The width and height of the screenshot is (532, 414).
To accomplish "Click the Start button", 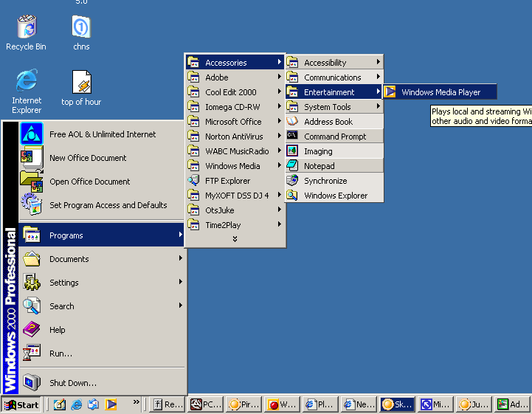I will (x=21, y=404).
